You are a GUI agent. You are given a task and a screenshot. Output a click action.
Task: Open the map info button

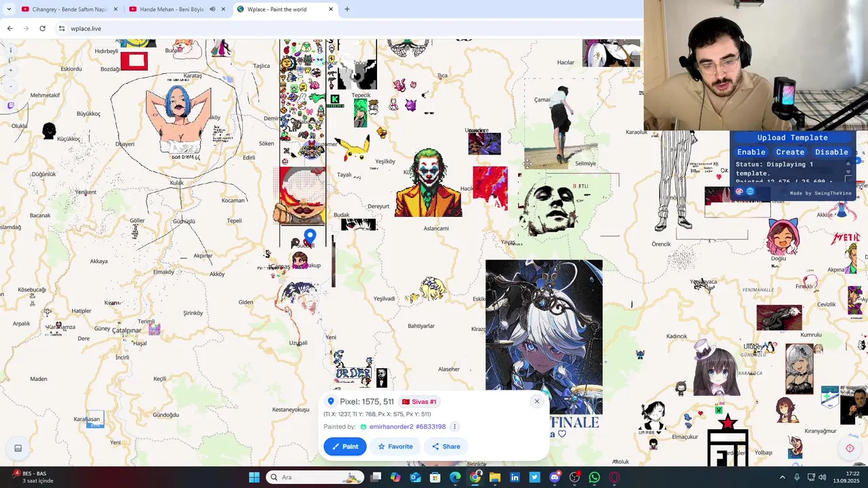click(x=10, y=49)
